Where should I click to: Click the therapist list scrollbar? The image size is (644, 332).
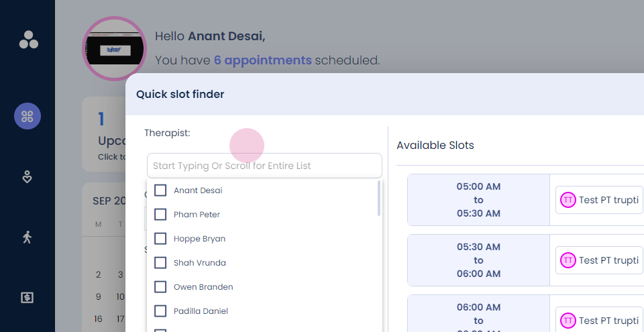pyautogui.click(x=378, y=199)
